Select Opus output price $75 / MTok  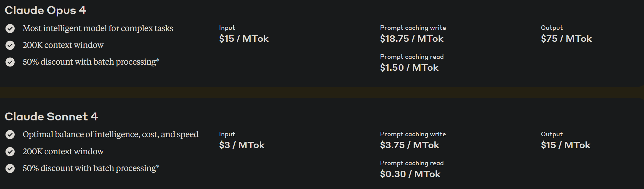[566, 39]
